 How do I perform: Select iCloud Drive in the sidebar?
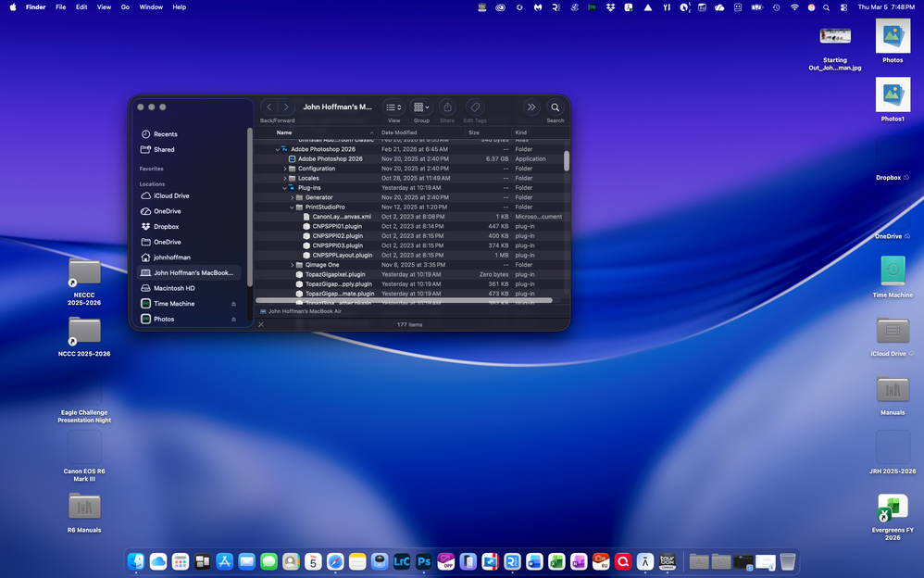[x=189, y=195]
